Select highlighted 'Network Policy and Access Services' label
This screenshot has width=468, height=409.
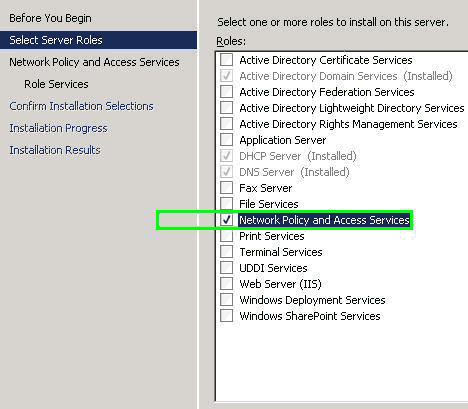(x=324, y=220)
